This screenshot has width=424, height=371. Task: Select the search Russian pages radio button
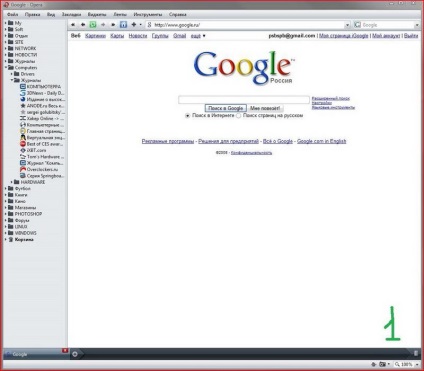[x=238, y=116]
